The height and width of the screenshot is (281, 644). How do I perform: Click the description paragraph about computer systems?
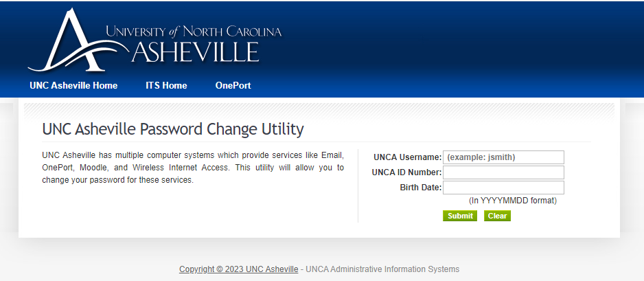tap(193, 168)
